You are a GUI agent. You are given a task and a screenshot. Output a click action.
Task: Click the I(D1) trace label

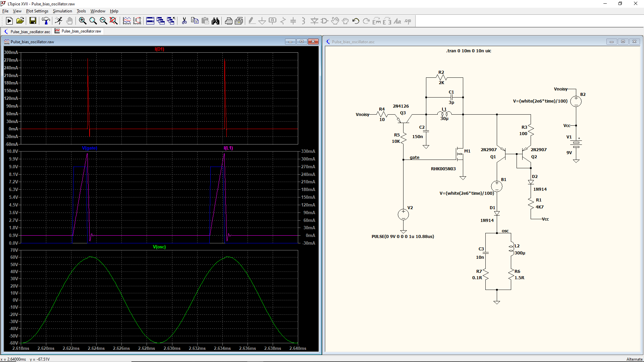coord(159,49)
